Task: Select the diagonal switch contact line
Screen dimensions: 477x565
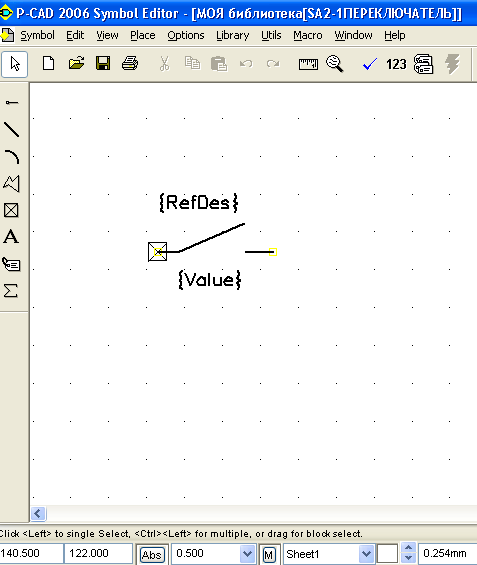Action: [212, 237]
